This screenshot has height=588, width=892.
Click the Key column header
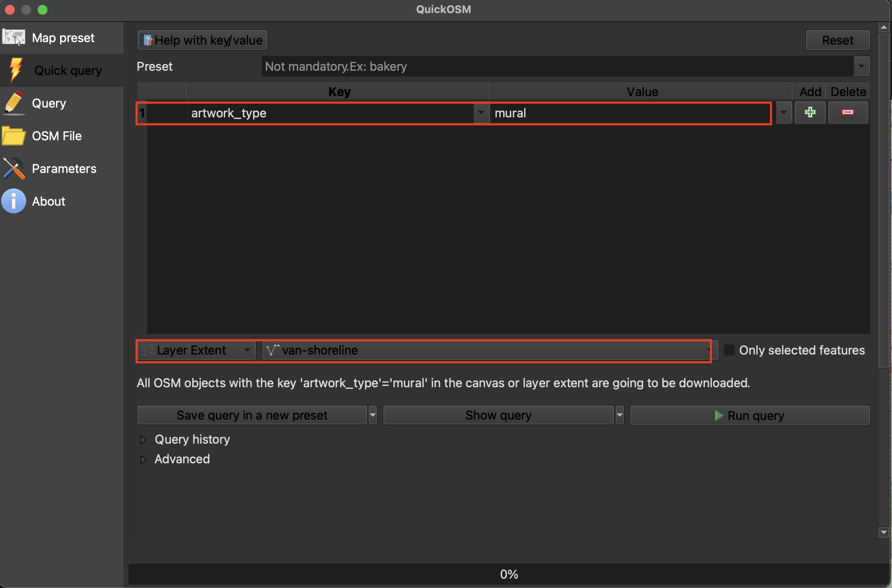pyautogui.click(x=338, y=92)
